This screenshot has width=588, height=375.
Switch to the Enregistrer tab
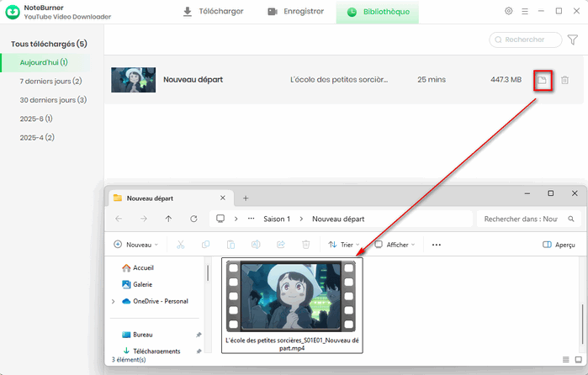tap(295, 12)
